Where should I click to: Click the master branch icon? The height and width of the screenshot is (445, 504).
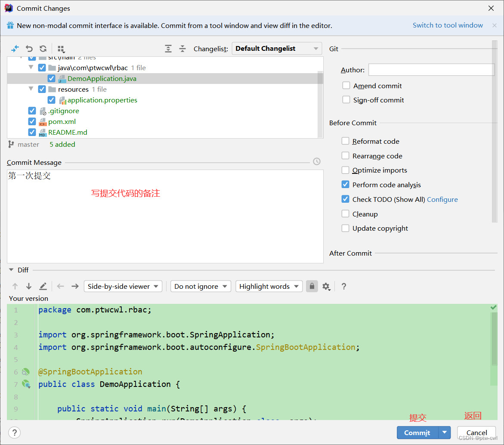point(11,144)
